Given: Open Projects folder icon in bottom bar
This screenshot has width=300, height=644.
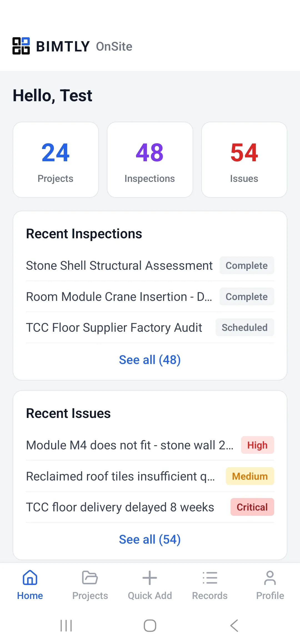Looking at the screenshot, I should coord(90,578).
